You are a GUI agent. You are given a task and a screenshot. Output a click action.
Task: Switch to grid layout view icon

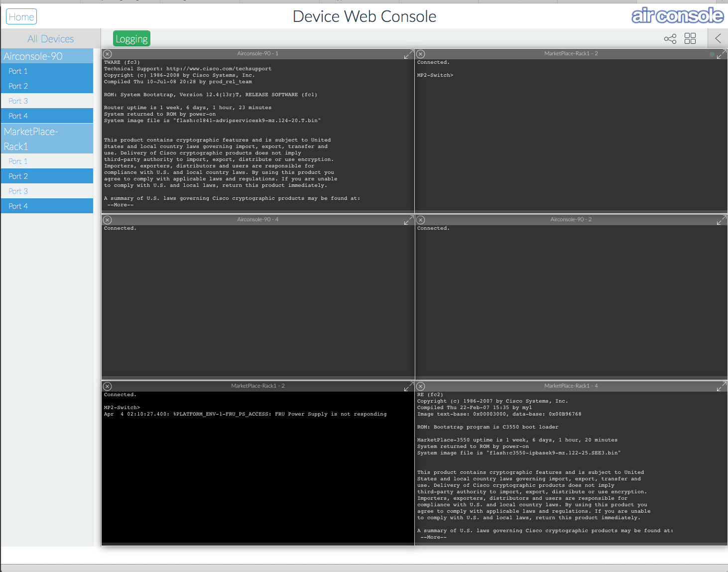(690, 39)
